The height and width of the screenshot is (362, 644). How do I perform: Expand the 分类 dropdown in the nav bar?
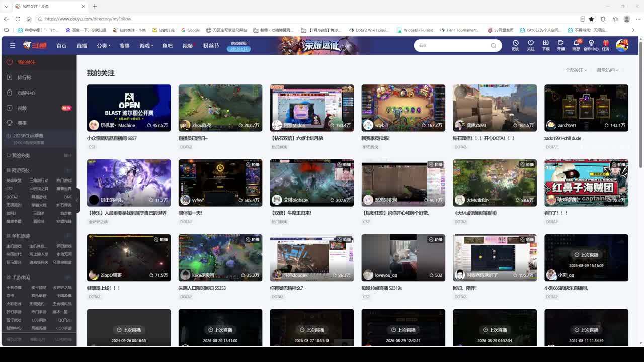click(x=104, y=46)
